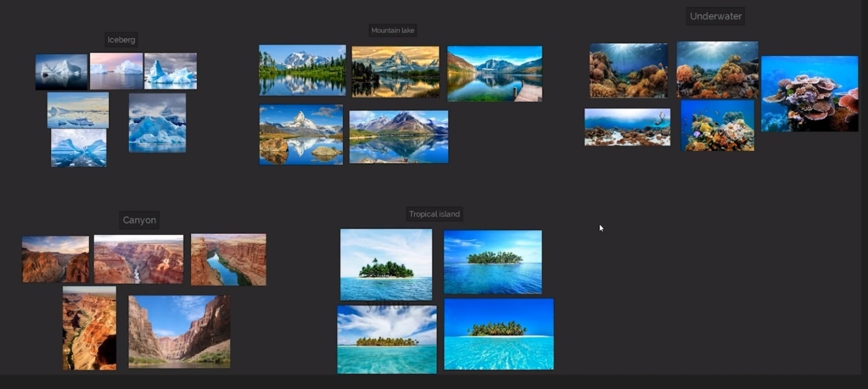Viewport: 868px width, 389px height.
Task: Select the canyon with blue river bend
Action: 229,260
